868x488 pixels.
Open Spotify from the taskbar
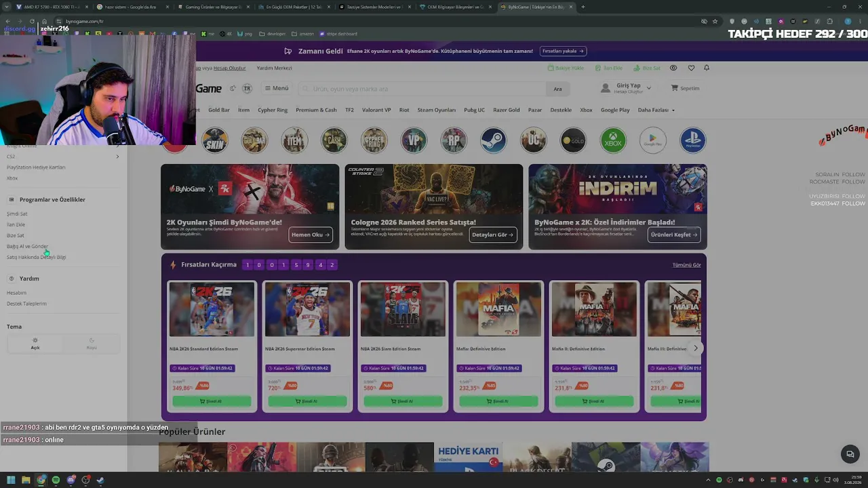click(x=56, y=481)
